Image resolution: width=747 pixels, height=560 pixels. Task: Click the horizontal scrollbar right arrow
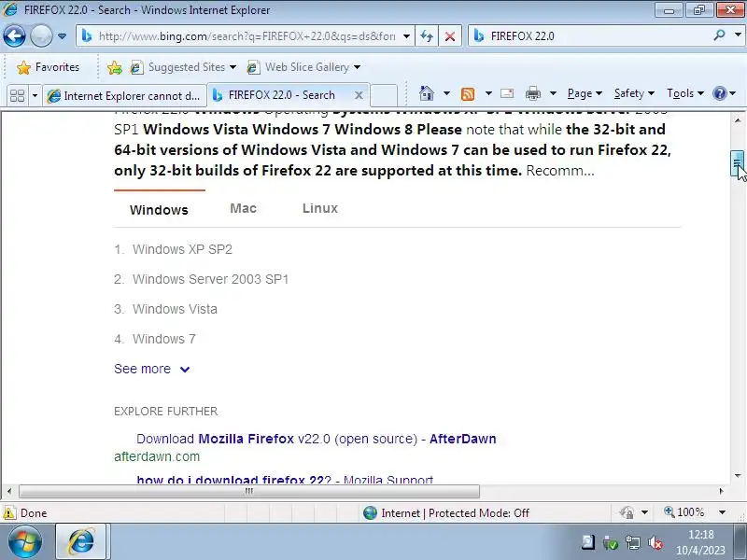click(721, 491)
